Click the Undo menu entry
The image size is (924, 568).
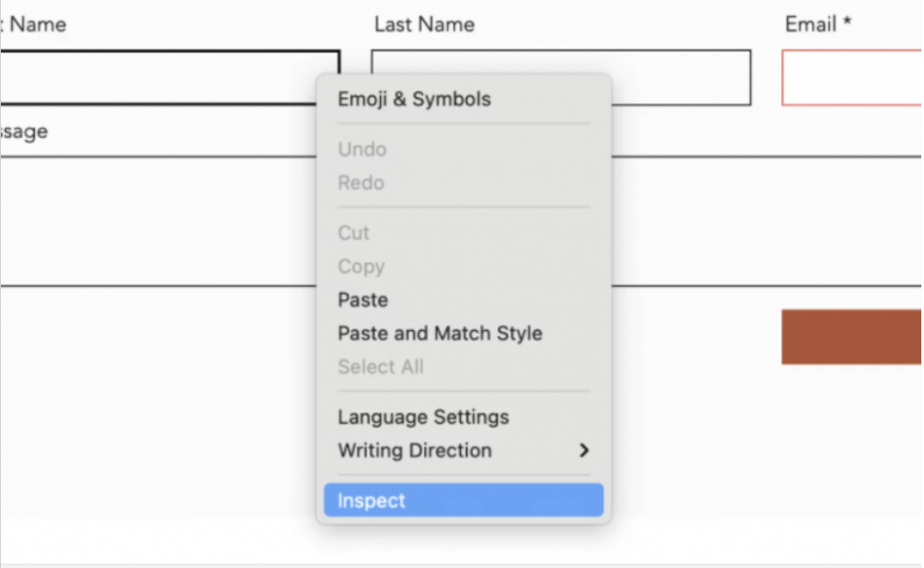pyautogui.click(x=362, y=149)
